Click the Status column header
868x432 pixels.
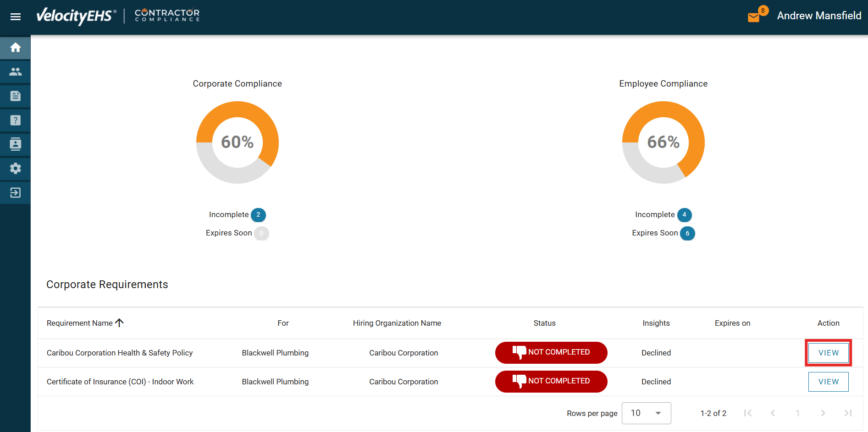pos(544,323)
